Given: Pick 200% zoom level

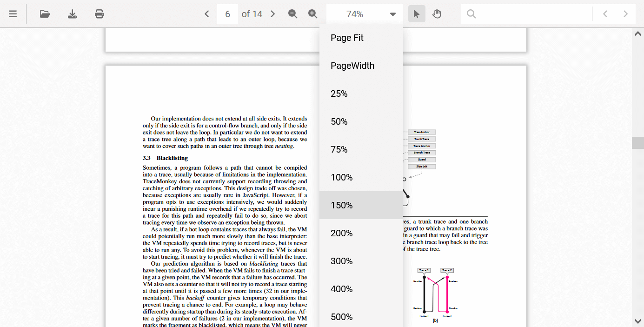Looking at the screenshot, I should [x=342, y=233].
